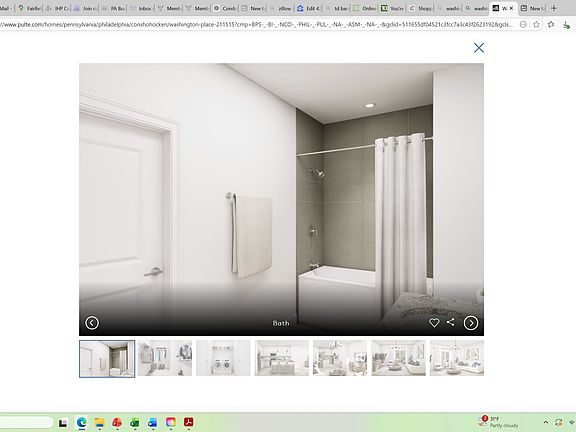Switch to last New tab

pyautogui.click(x=532, y=8)
